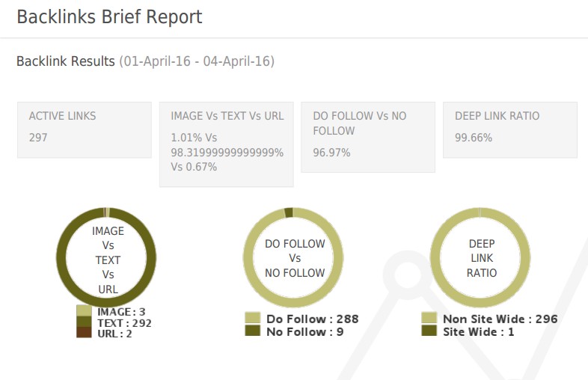Select the Deep Link Ratio stat card
The height and width of the screenshot is (380, 588).
pos(510,130)
